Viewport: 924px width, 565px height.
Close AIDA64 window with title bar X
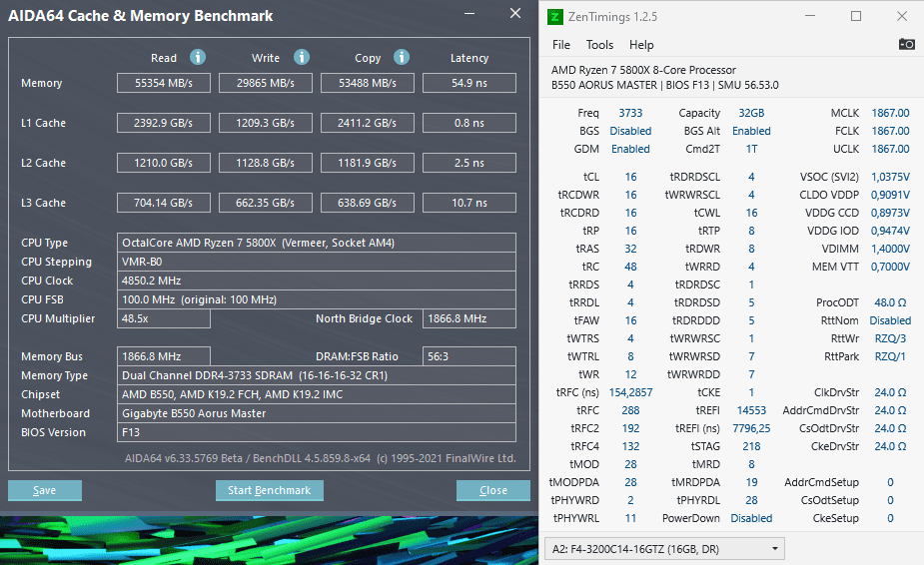pos(515,14)
